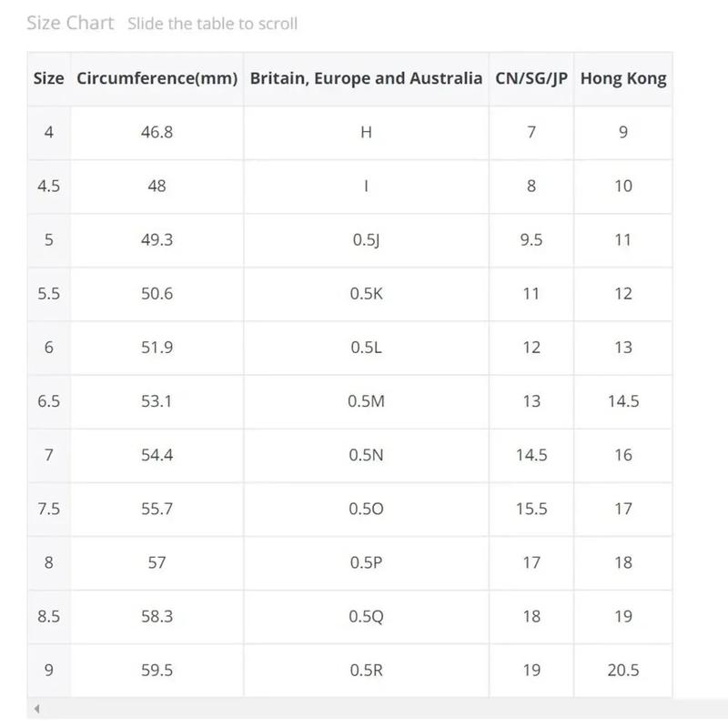Select the 0.5J Britain size cell
This screenshot has width=728, height=728.
click(366, 240)
